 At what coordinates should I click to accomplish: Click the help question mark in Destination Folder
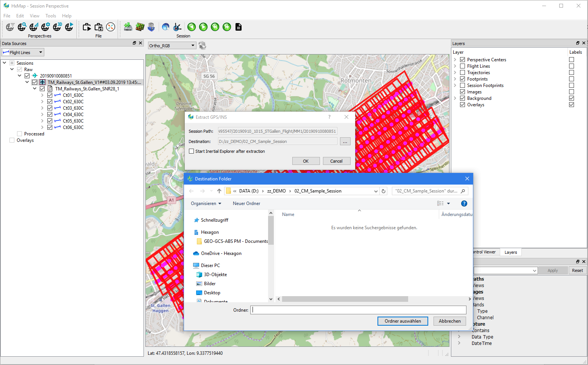[x=464, y=203]
